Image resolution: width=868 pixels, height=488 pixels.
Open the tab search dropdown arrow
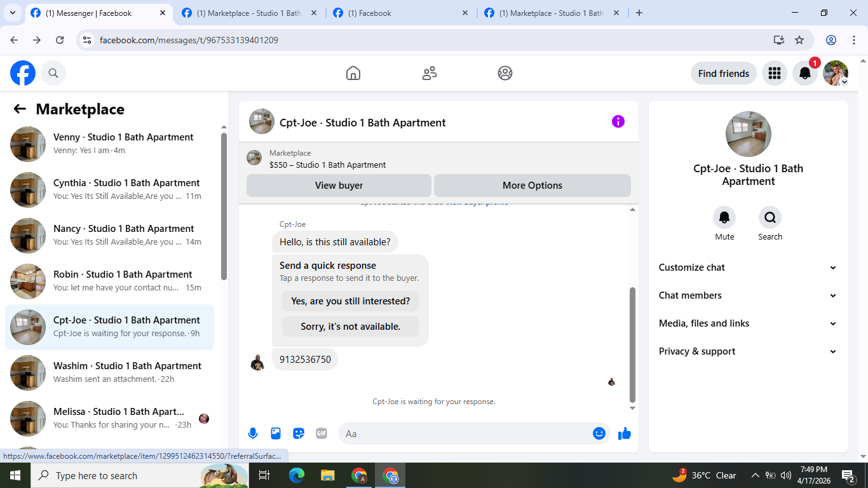12,13
